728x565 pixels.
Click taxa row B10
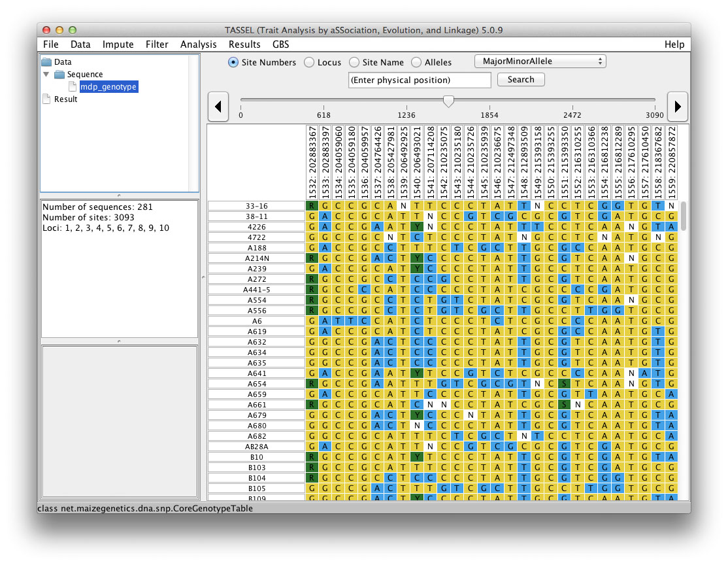point(256,456)
